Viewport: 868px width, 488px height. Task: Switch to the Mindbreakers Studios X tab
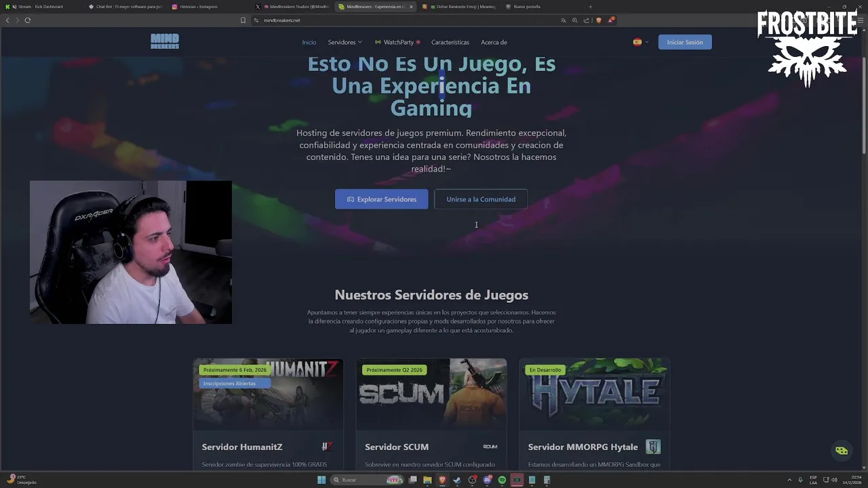click(293, 7)
